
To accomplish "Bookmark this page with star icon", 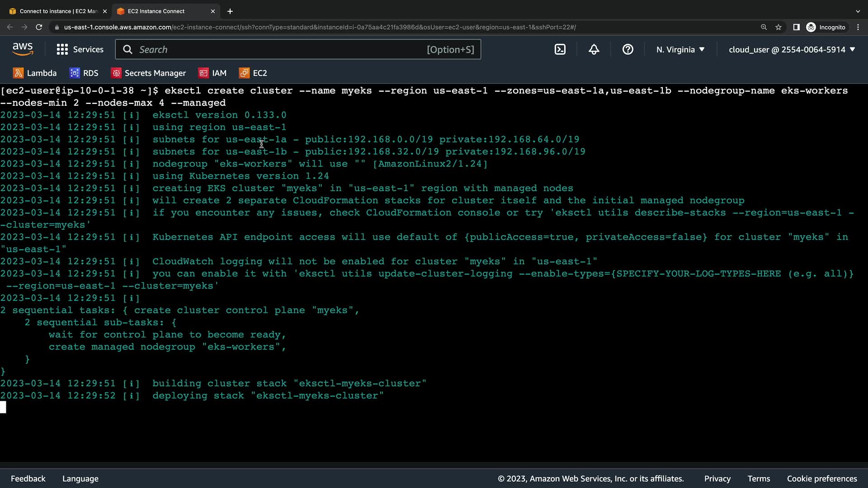I will click(778, 27).
